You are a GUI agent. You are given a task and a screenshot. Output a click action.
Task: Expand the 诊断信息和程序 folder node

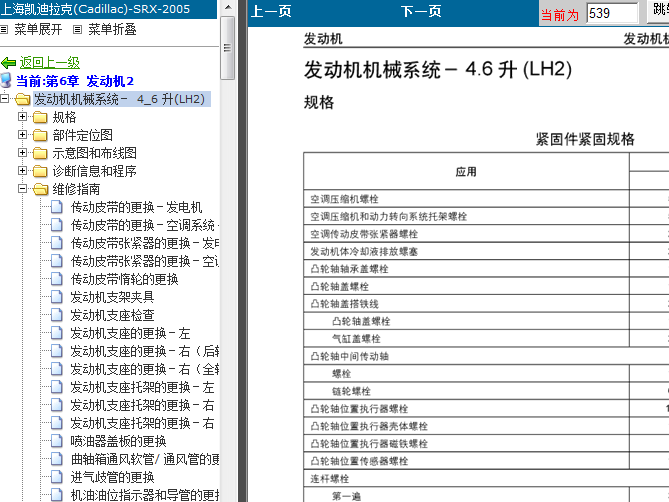(x=22, y=171)
